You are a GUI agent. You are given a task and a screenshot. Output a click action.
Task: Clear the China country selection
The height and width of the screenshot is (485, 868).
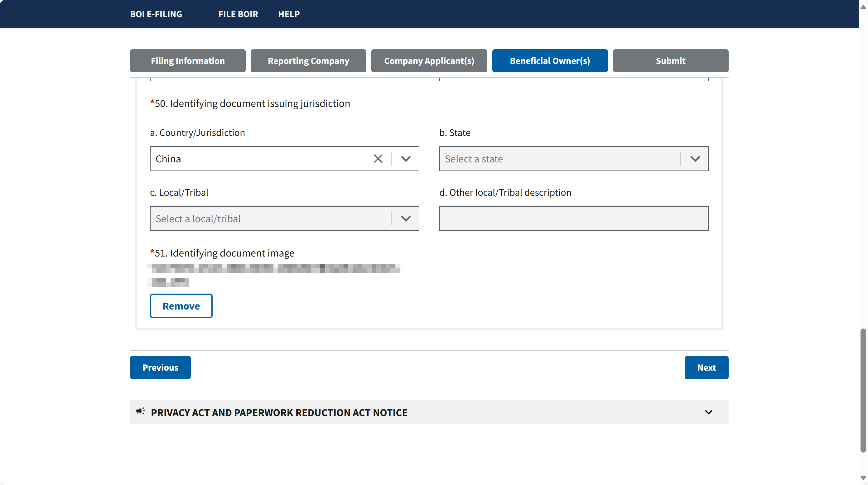pyautogui.click(x=378, y=159)
